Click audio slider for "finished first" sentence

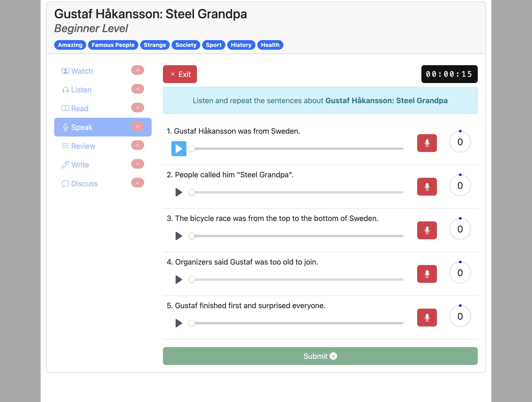[x=296, y=323]
